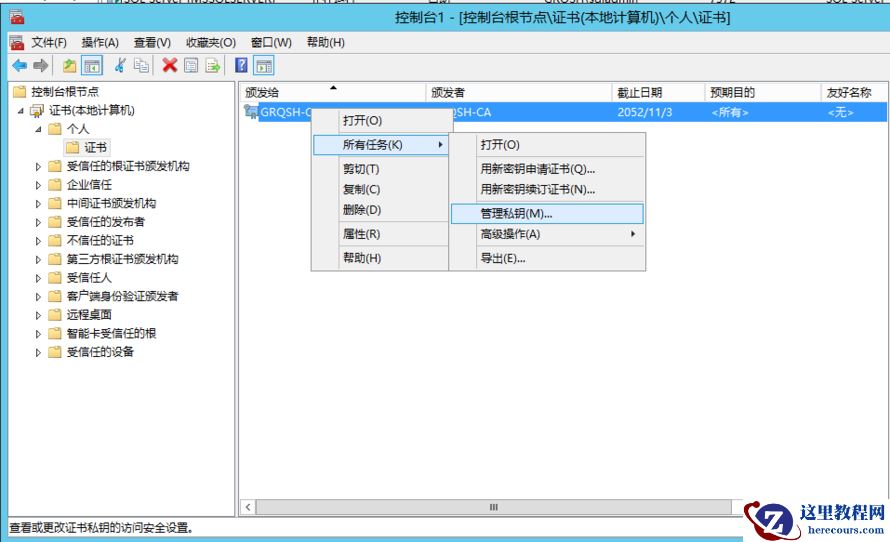Click the 证书(本地计算机) snap-in icon
Image resolution: width=890 pixels, height=542 pixels.
[x=37, y=110]
